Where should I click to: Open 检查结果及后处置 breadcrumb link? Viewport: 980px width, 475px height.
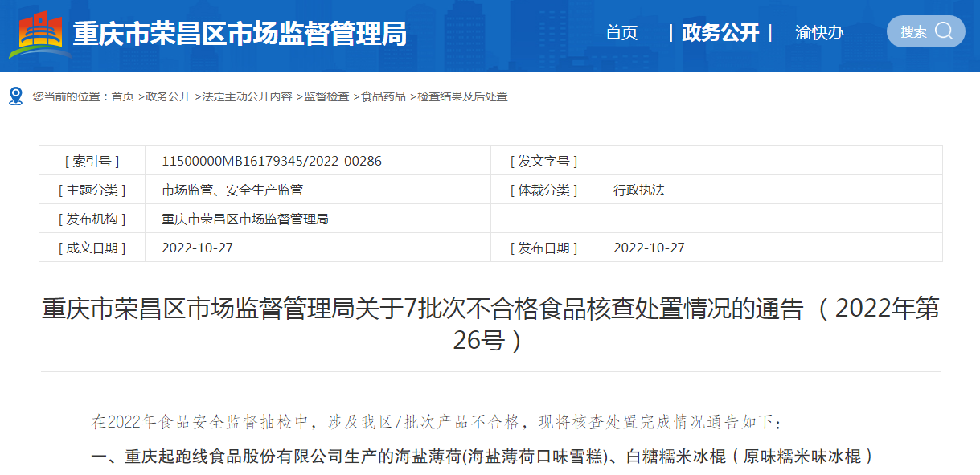462,96
